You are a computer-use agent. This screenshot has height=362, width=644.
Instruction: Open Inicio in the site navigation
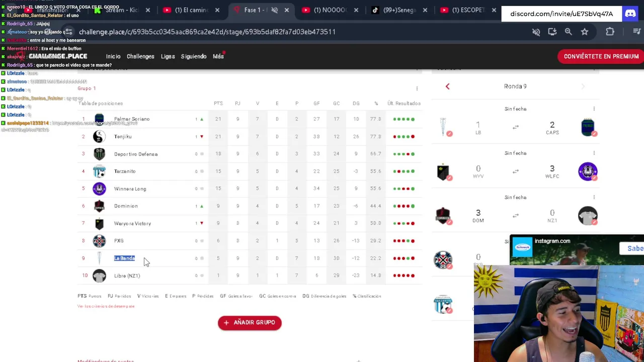113,56
